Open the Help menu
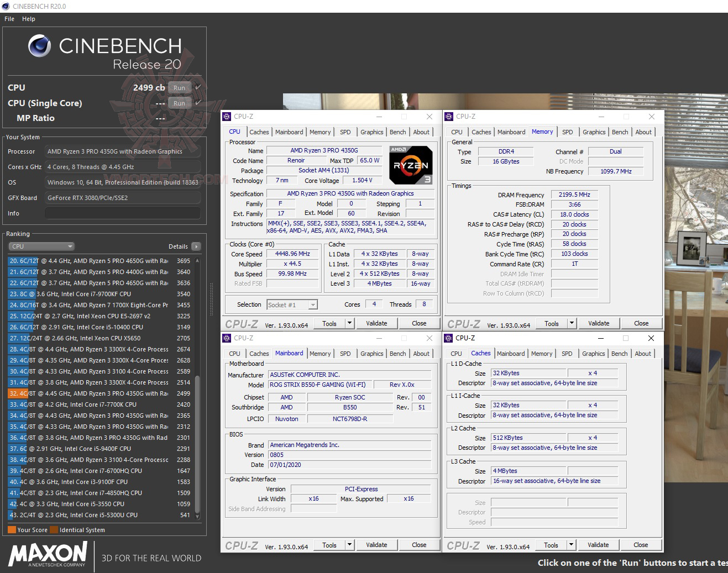This screenshot has width=728, height=573. 29,19
